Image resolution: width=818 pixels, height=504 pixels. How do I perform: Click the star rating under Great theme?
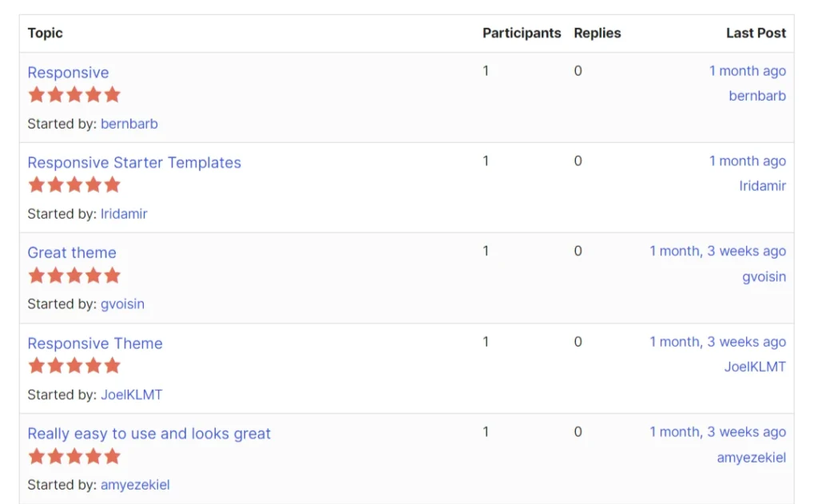point(73,276)
